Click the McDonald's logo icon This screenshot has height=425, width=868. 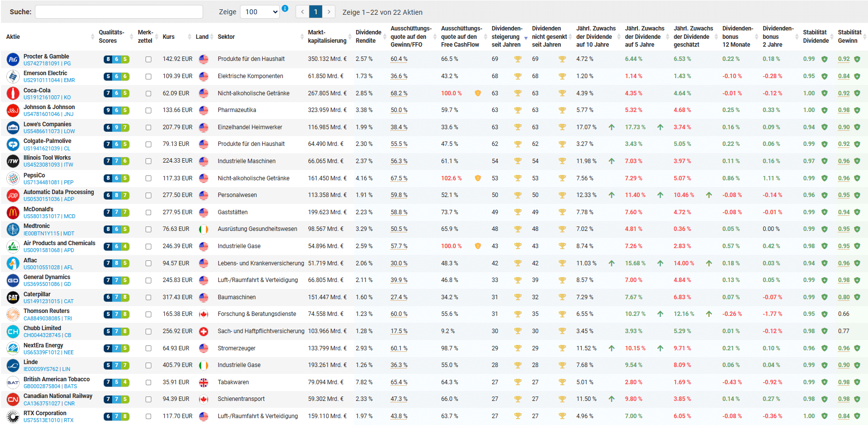tap(13, 212)
